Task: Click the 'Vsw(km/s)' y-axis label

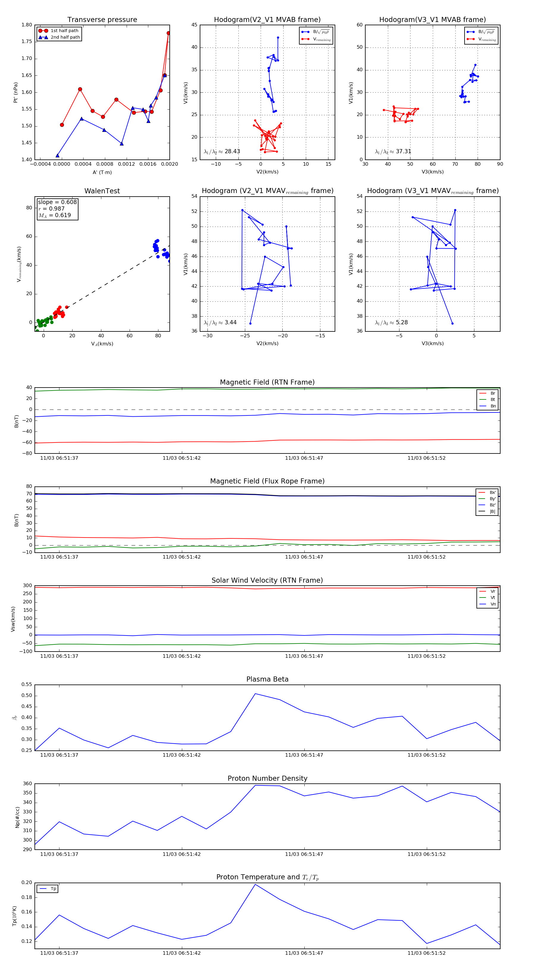Action: (13, 619)
